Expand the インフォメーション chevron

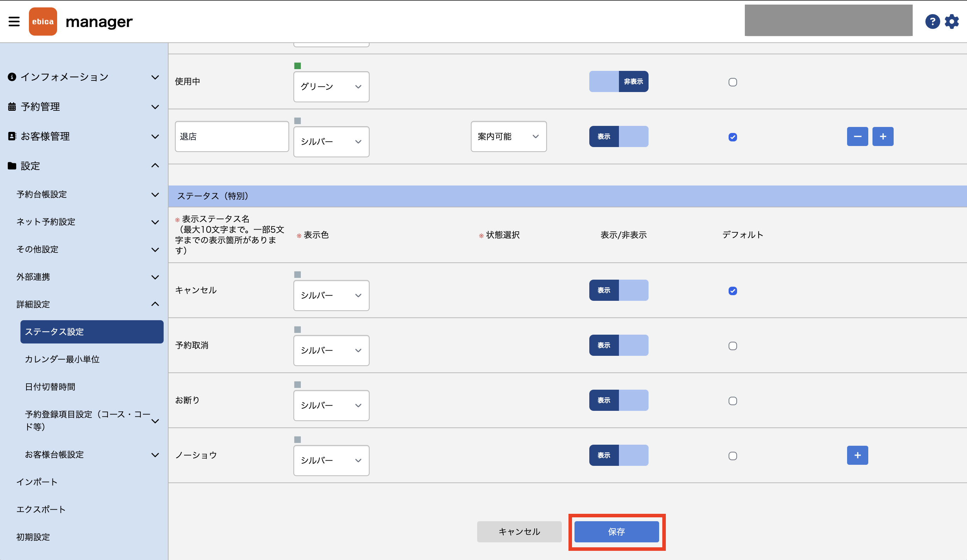(155, 77)
